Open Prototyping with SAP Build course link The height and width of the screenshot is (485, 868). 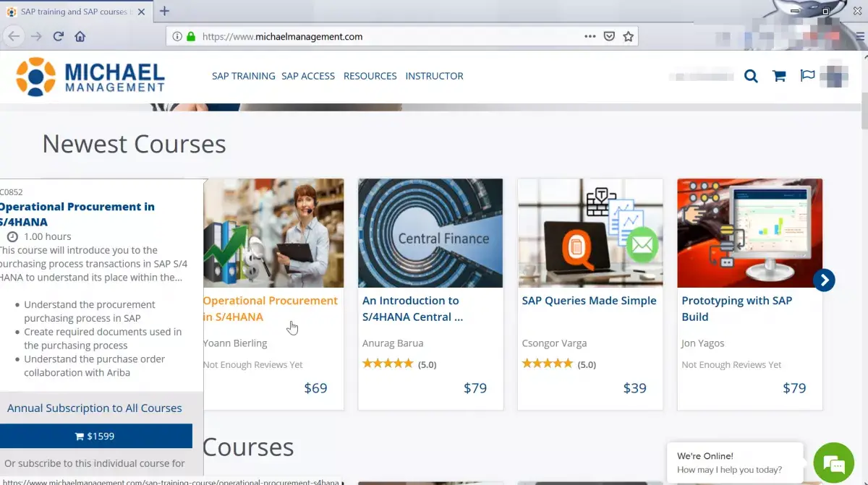[x=736, y=309]
